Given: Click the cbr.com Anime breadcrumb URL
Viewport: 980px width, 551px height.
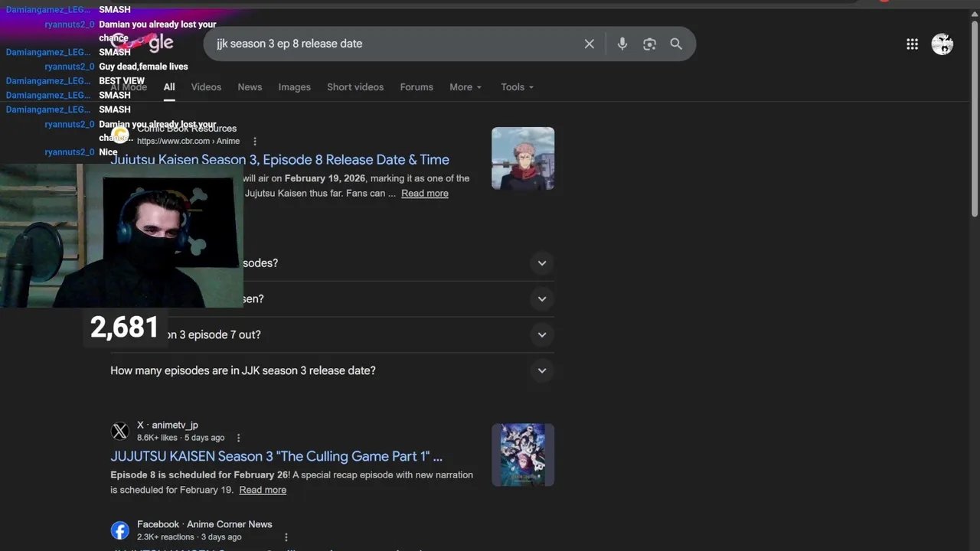Looking at the screenshot, I should (x=188, y=141).
